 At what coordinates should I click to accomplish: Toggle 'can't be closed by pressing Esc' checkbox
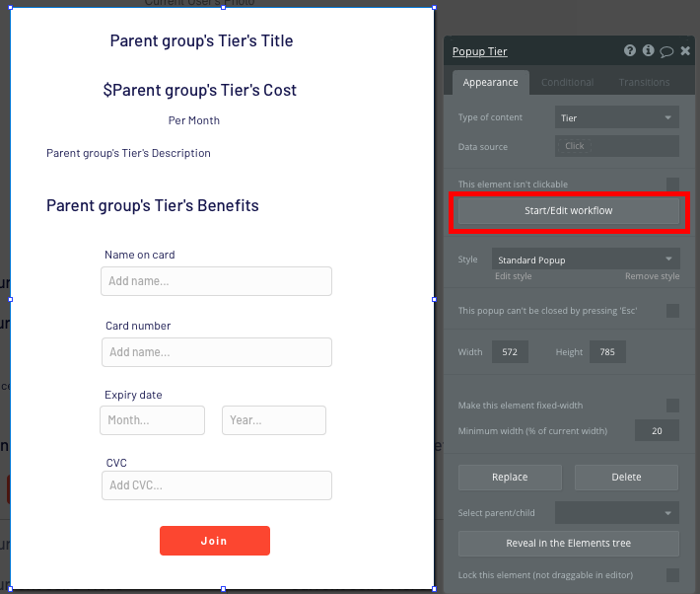(672, 311)
